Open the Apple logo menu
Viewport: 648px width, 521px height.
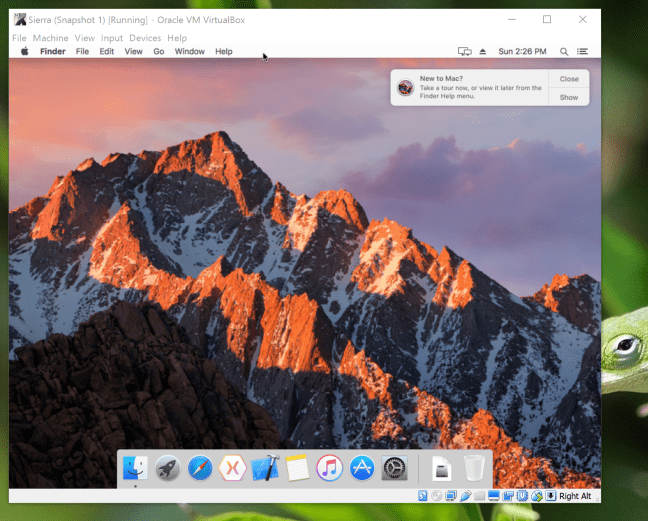tap(25, 51)
